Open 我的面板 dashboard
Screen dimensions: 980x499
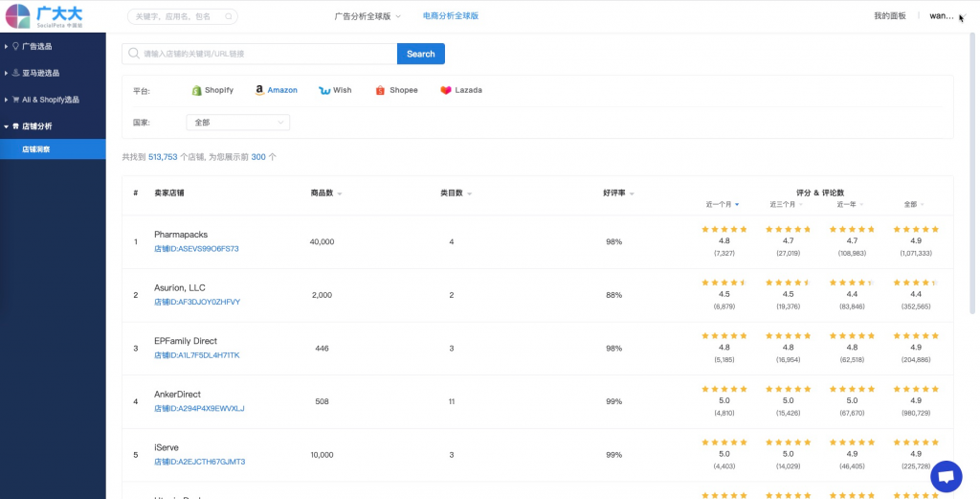pos(889,16)
